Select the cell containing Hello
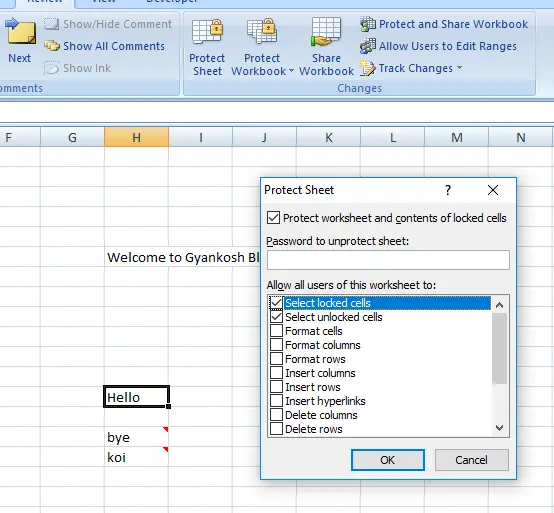The width and height of the screenshot is (554, 513). (x=136, y=397)
